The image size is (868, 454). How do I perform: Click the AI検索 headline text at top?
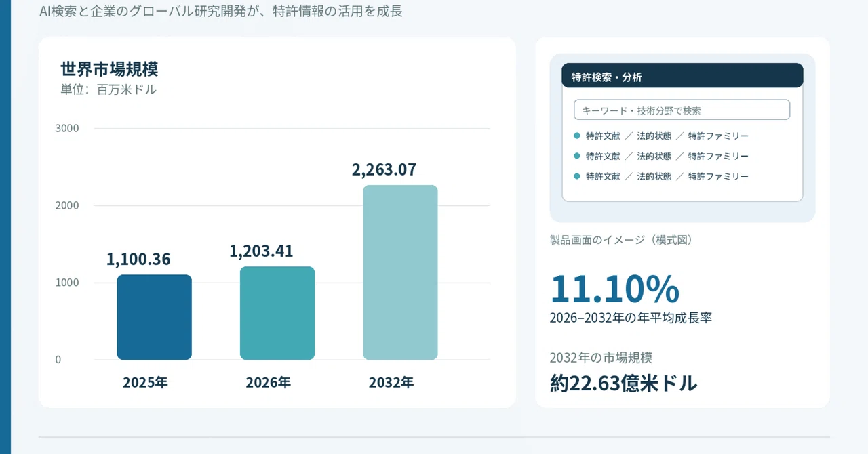[x=221, y=12]
